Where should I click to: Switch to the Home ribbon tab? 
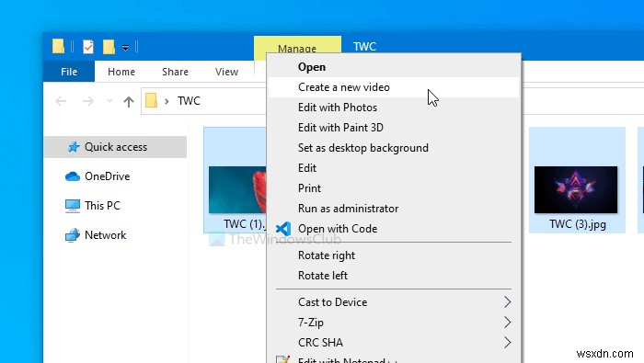121,72
